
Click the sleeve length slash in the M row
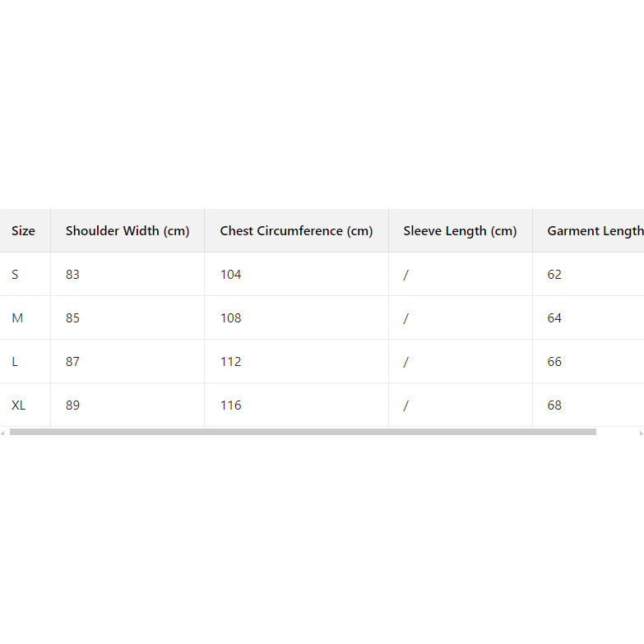[405, 318]
